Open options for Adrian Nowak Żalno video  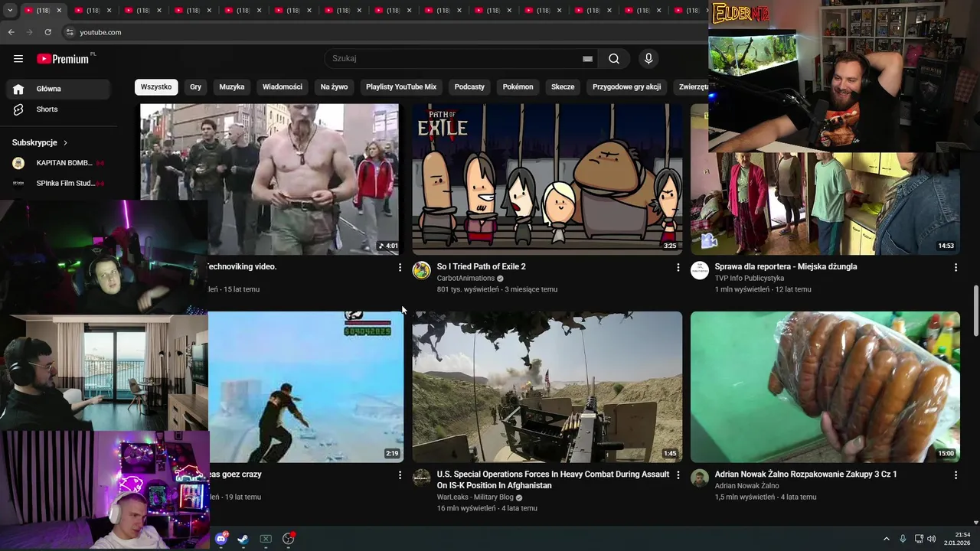tap(955, 474)
